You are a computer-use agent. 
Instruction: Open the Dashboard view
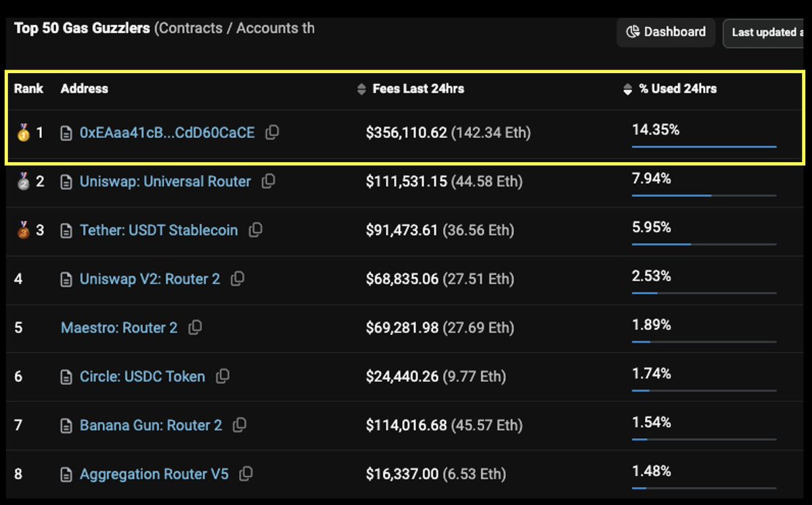pyautogui.click(x=666, y=32)
